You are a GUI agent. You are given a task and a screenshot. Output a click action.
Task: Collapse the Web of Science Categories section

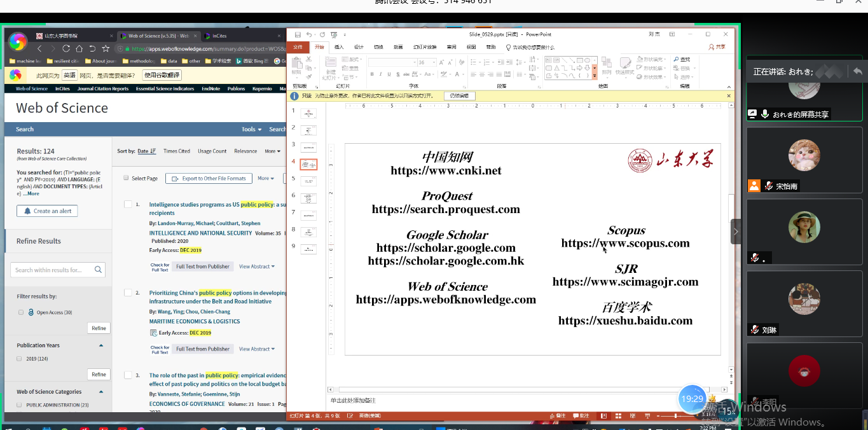(x=101, y=392)
